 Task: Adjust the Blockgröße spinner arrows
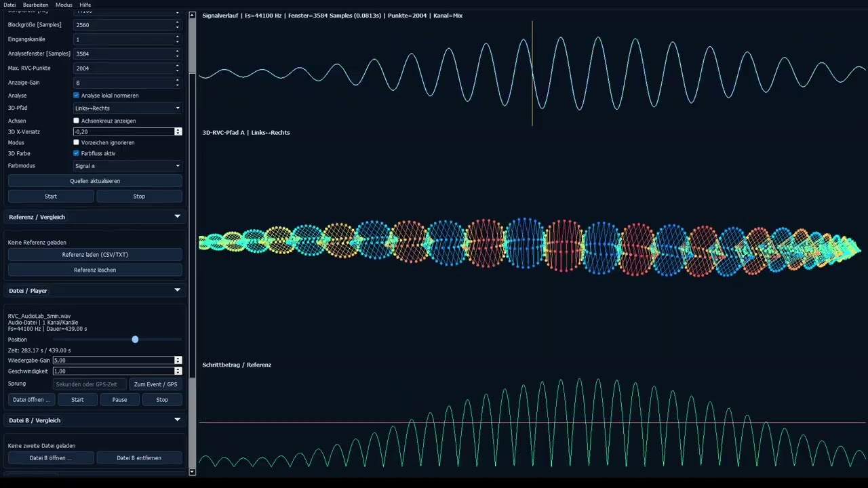pyautogui.click(x=178, y=24)
